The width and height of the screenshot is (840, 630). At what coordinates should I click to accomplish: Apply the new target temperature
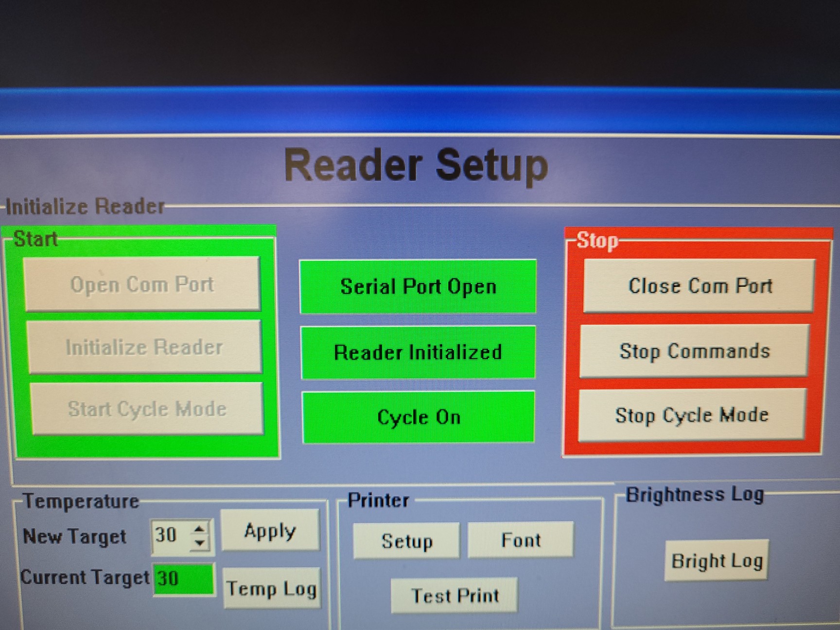[x=270, y=531]
